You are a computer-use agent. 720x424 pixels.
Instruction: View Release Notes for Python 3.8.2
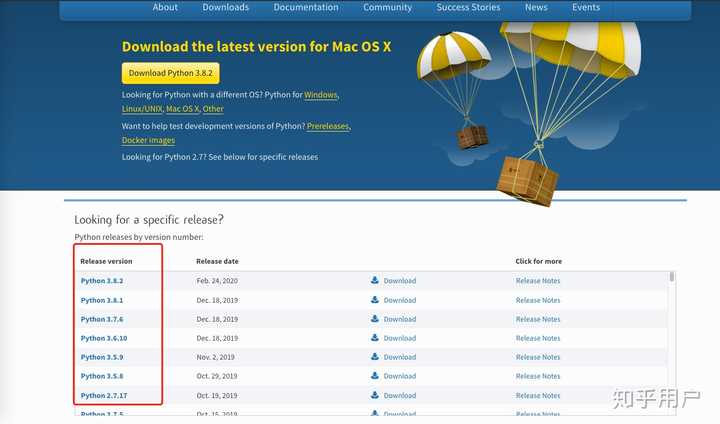point(538,281)
